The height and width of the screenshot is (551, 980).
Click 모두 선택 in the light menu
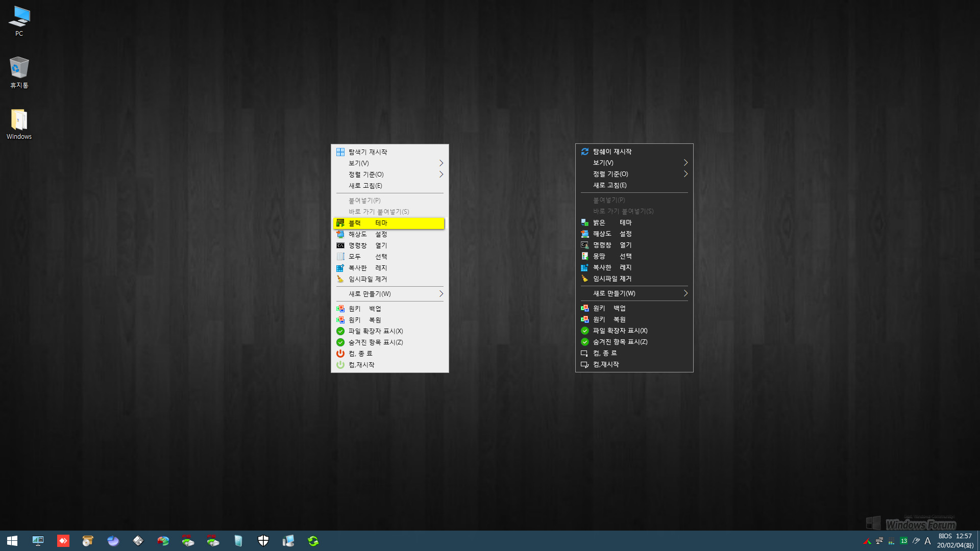pyautogui.click(x=389, y=257)
